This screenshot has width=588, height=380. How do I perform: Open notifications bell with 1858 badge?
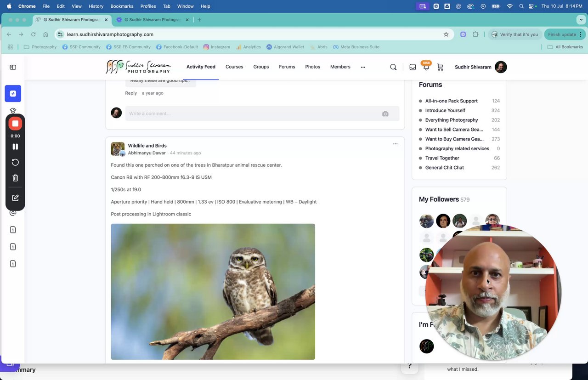[426, 66]
